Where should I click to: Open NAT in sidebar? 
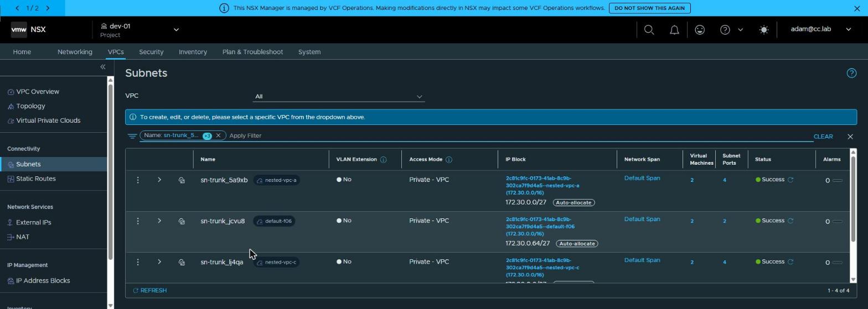pyautogui.click(x=22, y=237)
